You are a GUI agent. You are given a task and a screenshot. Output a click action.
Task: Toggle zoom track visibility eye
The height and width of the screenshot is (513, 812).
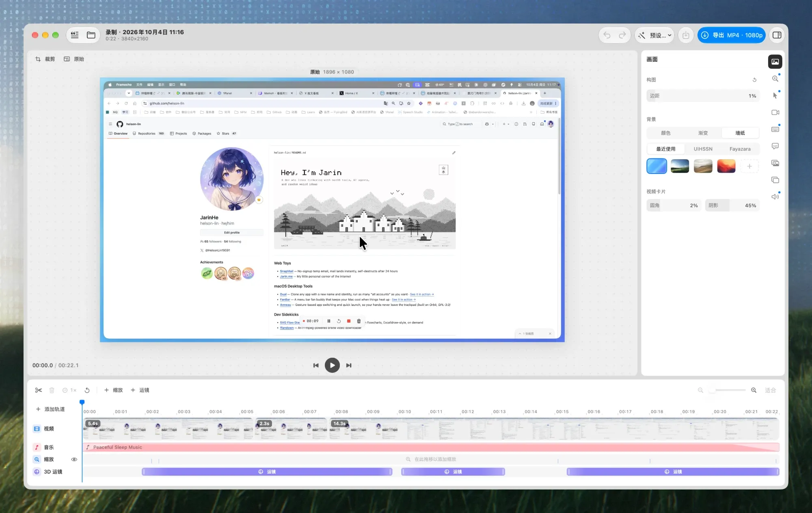click(74, 459)
